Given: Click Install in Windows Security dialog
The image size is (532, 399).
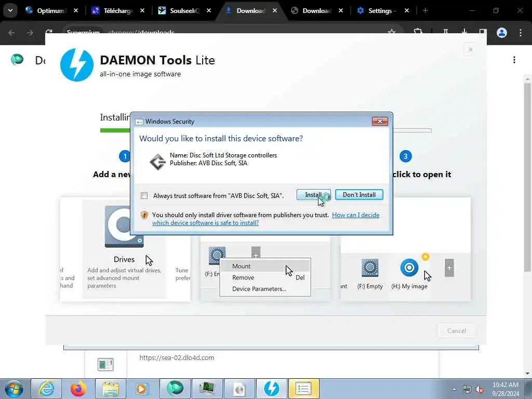Looking at the screenshot, I should click(x=313, y=195).
